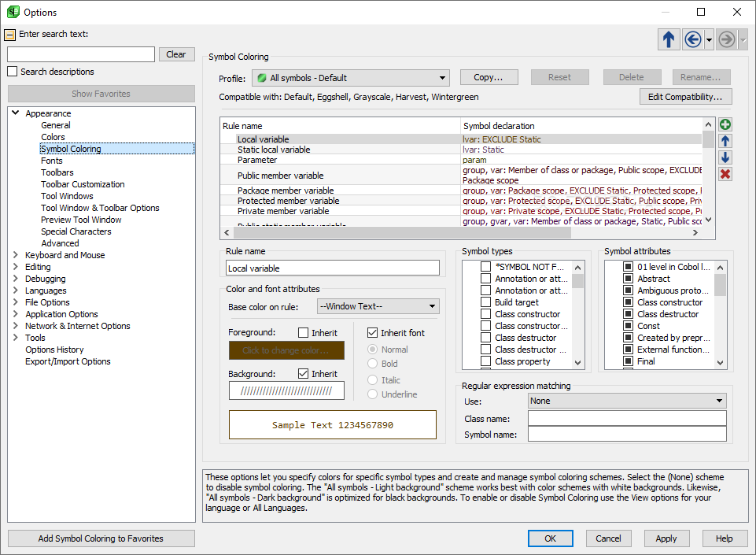Move the rule down with blue arrow
Image resolution: width=756 pixels, height=555 pixels.
coord(725,157)
